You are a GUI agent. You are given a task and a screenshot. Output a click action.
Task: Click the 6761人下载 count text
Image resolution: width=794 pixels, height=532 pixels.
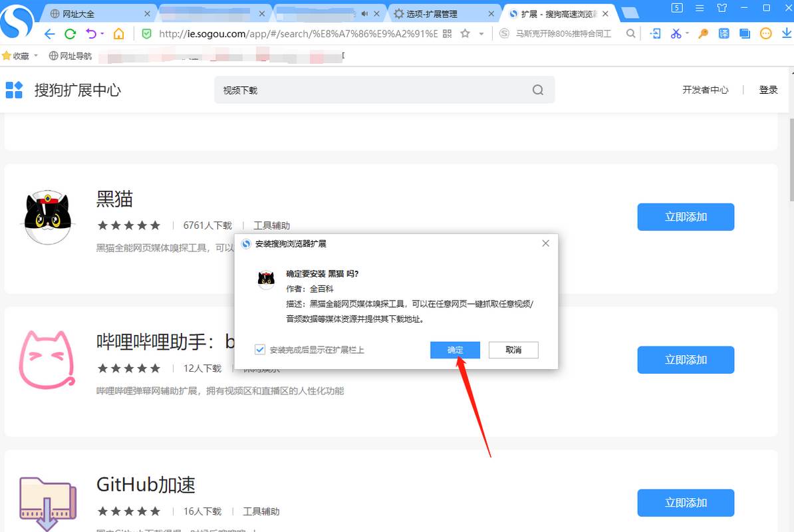click(207, 225)
